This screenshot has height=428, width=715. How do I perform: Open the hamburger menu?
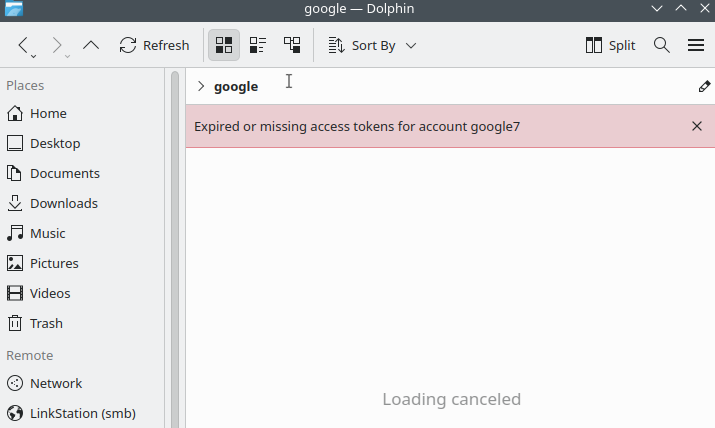point(696,45)
